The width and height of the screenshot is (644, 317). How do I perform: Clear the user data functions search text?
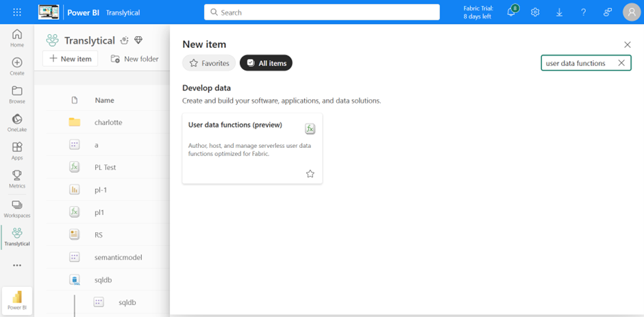tap(621, 63)
